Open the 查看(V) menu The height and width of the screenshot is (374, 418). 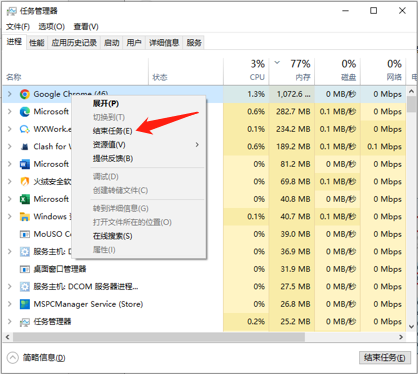pyautogui.click(x=86, y=27)
